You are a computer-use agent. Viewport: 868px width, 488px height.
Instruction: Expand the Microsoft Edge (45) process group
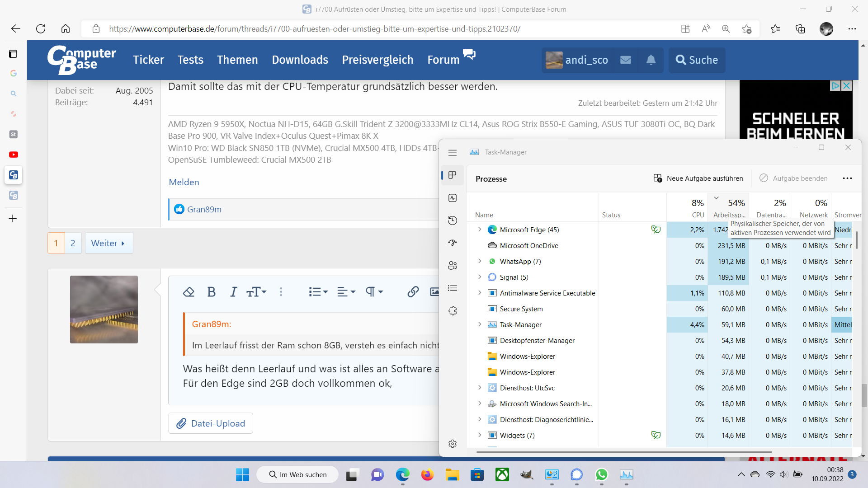[480, 230]
